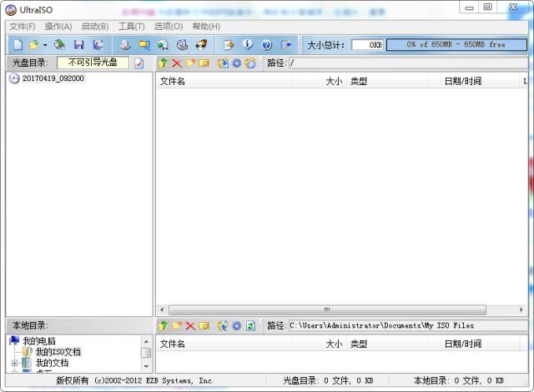Select the 20170419_092000 disc tree node
The width and height of the screenshot is (534, 392).
point(53,78)
